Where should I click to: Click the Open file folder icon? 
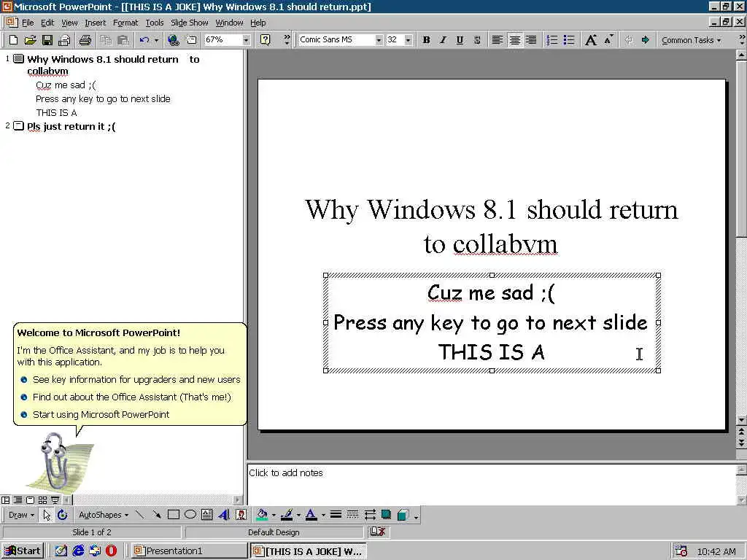coord(30,40)
